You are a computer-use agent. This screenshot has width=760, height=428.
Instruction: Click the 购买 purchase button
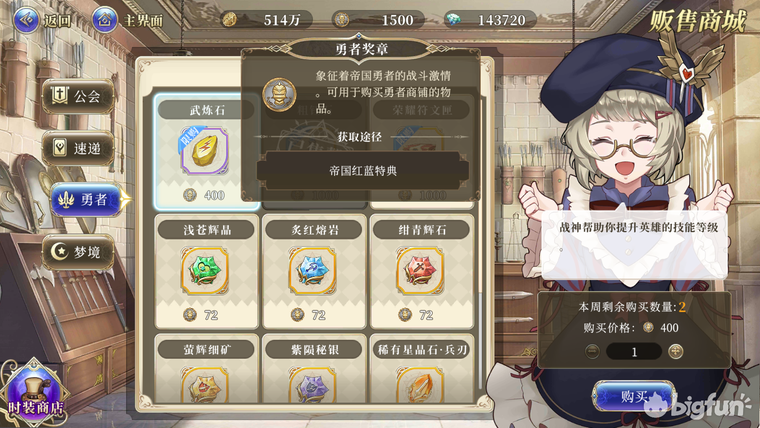634,396
